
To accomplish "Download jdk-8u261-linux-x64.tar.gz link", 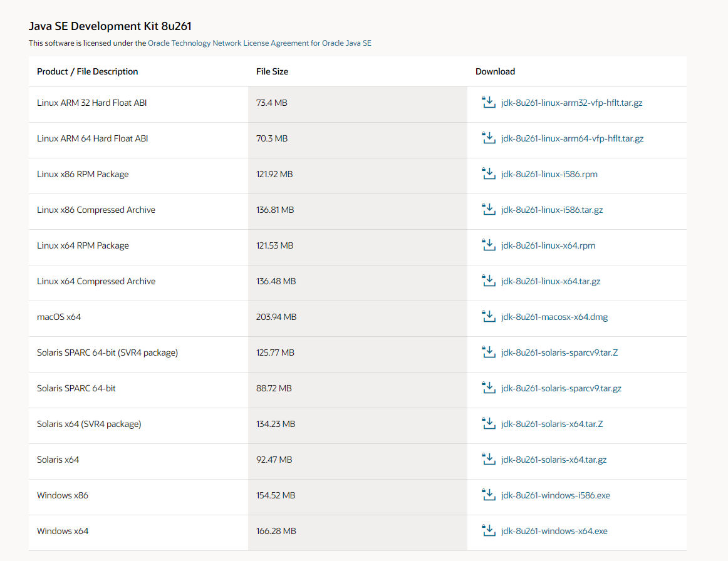I will coord(551,282).
